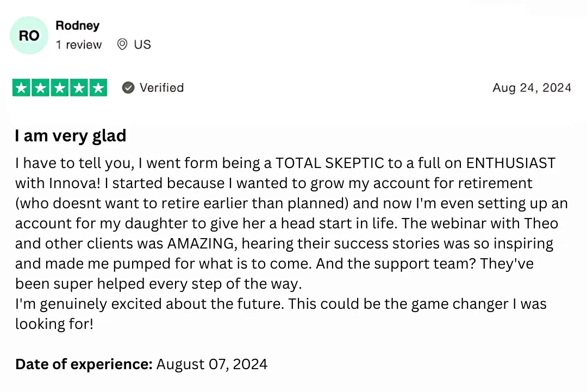
Task: Click the US country label
Action: click(x=142, y=45)
